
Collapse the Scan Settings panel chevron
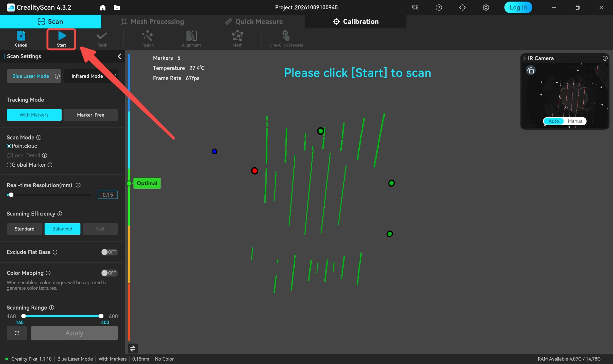119,57
